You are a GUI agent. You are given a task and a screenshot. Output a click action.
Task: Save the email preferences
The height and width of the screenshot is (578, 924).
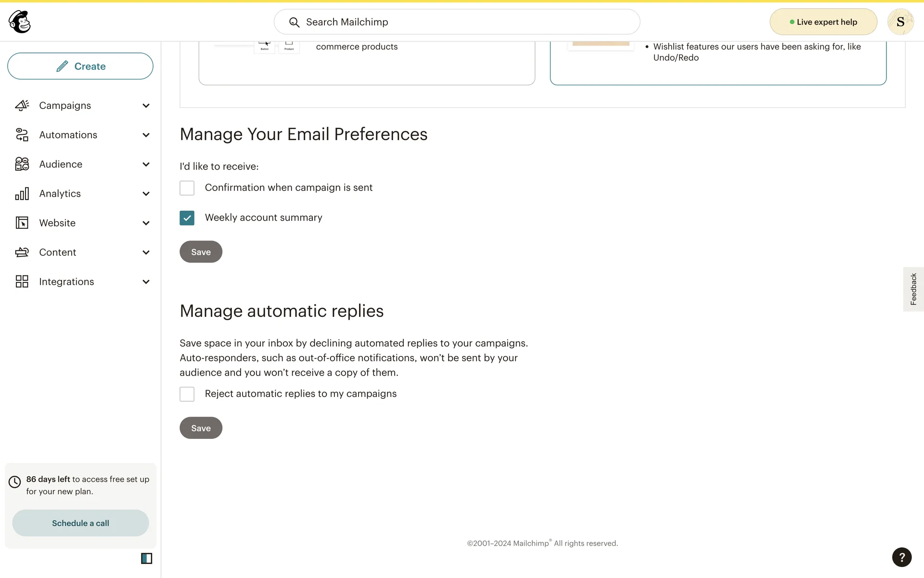[x=201, y=252]
